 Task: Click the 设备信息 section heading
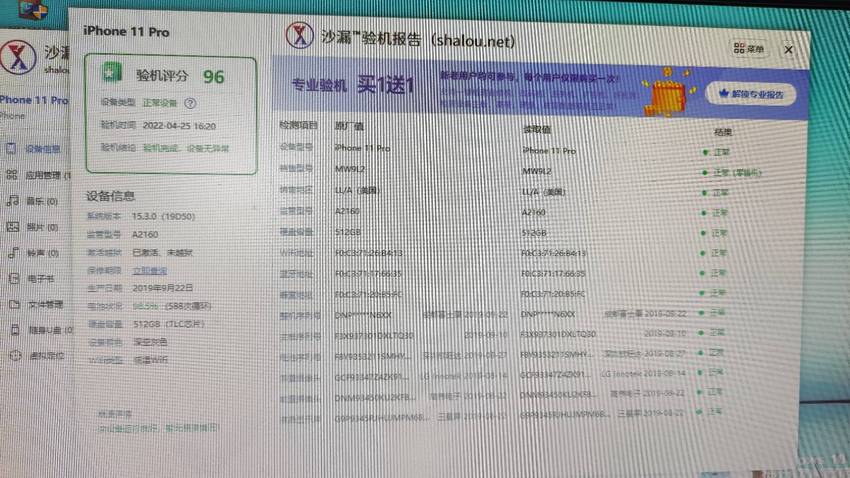(x=111, y=196)
